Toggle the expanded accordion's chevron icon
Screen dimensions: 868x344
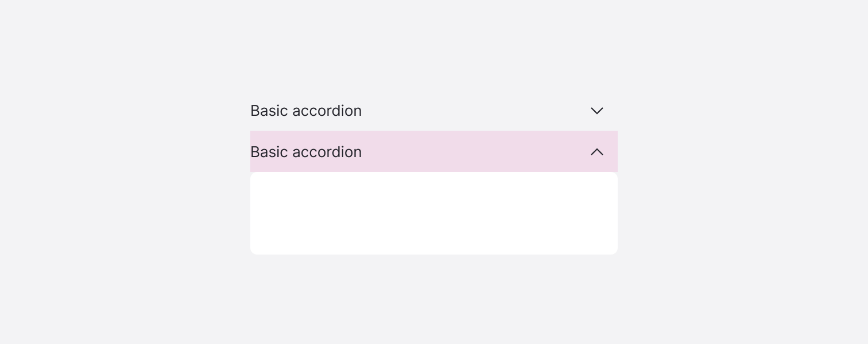pyautogui.click(x=597, y=152)
